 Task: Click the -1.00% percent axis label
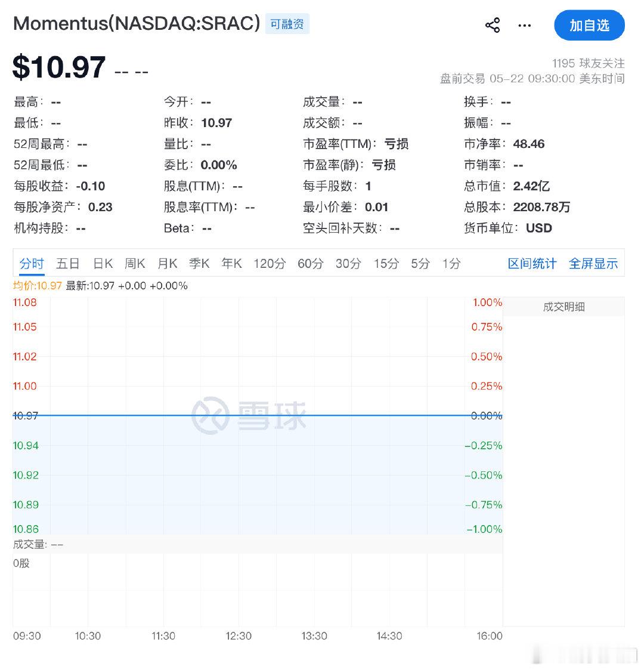click(x=484, y=529)
